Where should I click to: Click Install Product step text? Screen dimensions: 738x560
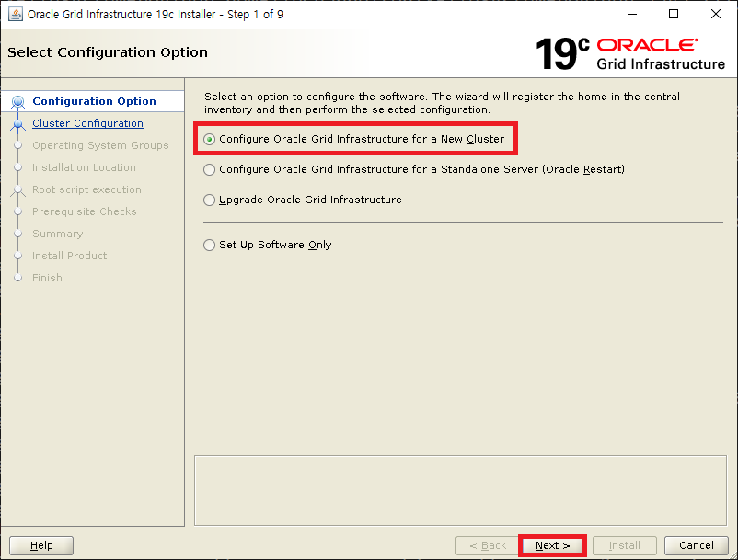click(69, 256)
